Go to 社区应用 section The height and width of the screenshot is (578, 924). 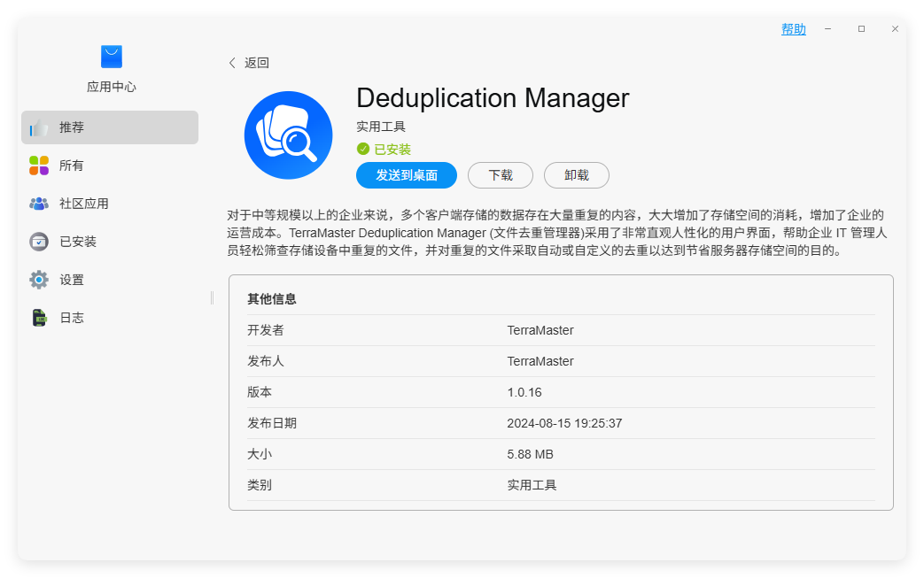(110, 204)
